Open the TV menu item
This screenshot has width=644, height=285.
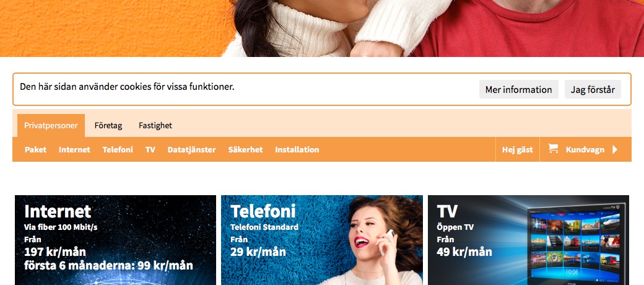pyautogui.click(x=150, y=149)
